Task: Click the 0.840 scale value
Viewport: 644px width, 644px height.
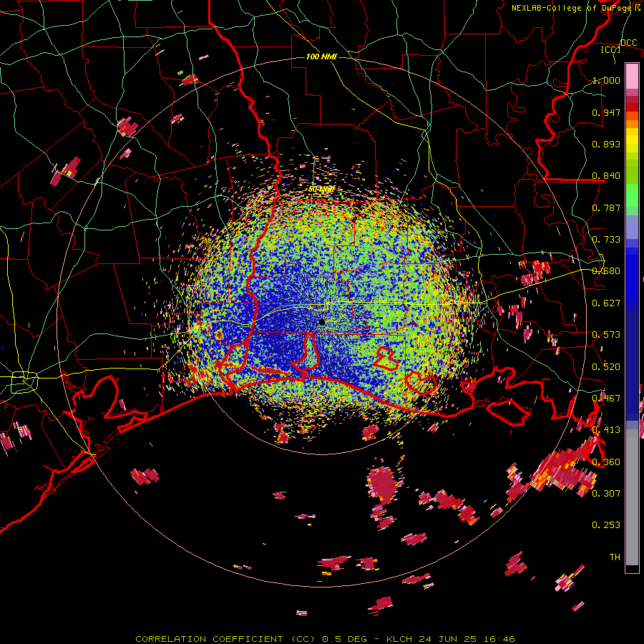Action: click(606, 176)
